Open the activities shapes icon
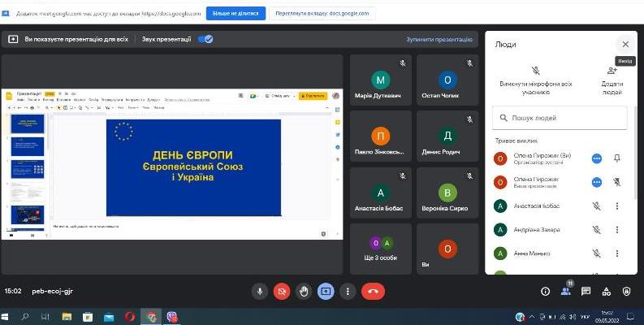644x325 pixels. (x=607, y=291)
